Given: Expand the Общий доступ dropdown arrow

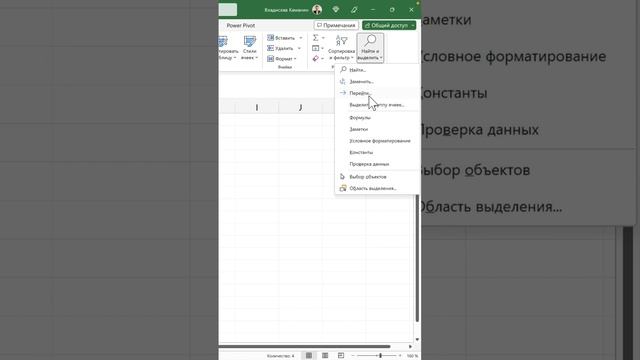Looking at the screenshot, I should (x=413, y=25).
